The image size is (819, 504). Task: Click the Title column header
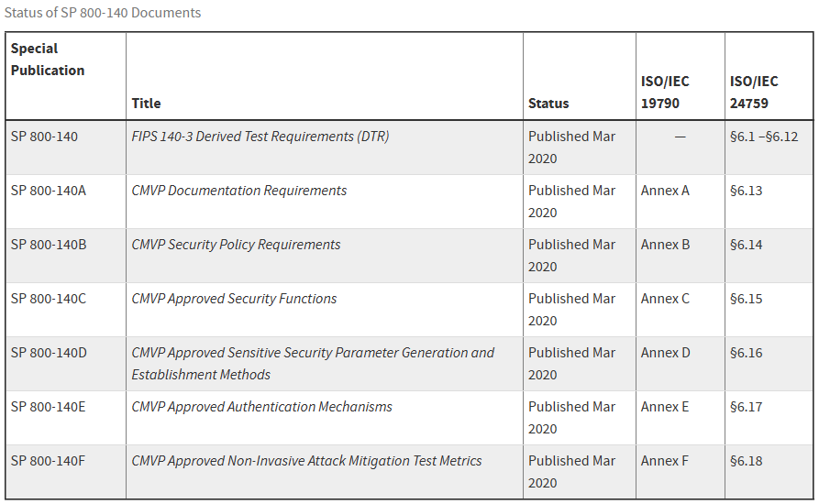click(x=146, y=104)
